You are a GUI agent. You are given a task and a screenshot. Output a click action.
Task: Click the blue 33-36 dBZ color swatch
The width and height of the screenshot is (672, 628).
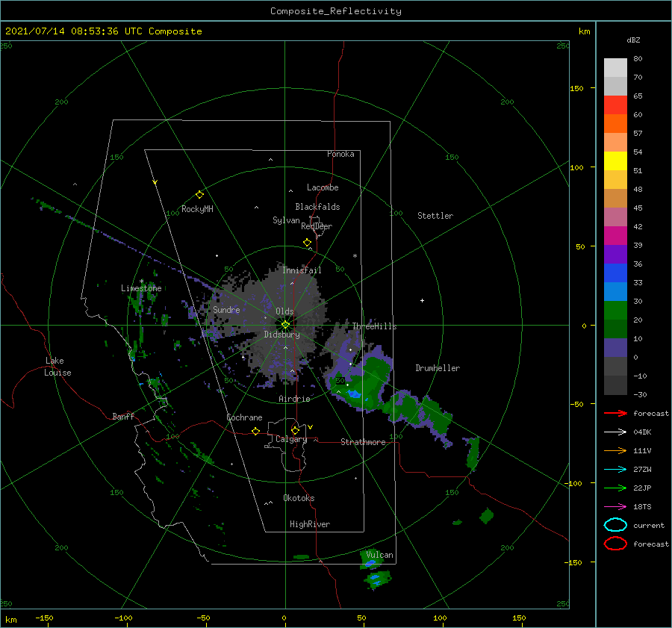click(x=615, y=273)
